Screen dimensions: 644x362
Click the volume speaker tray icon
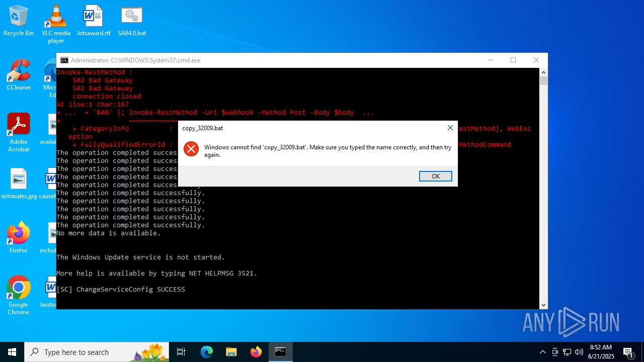pos(579,352)
